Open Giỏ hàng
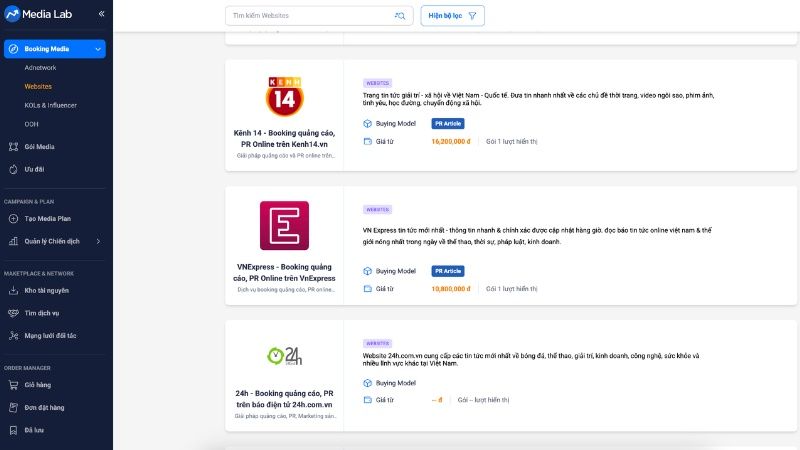 (x=38, y=385)
